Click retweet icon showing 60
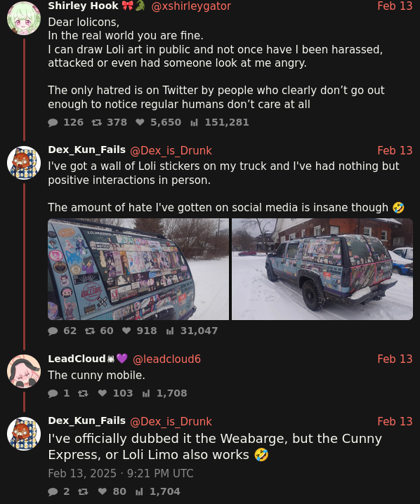Screen dimensions: 420x504 pyautogui.click(x=90, y=331)
